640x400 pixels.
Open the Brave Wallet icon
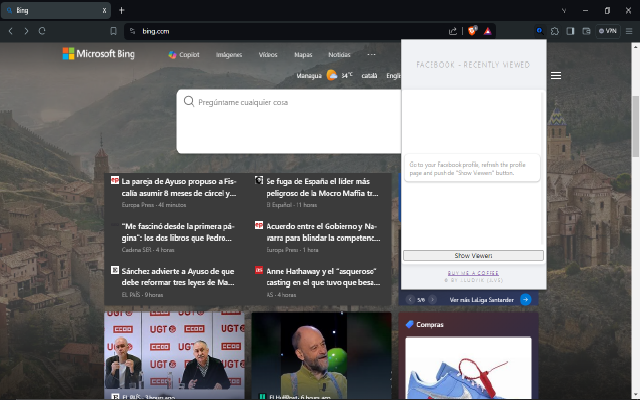point(586,31)
